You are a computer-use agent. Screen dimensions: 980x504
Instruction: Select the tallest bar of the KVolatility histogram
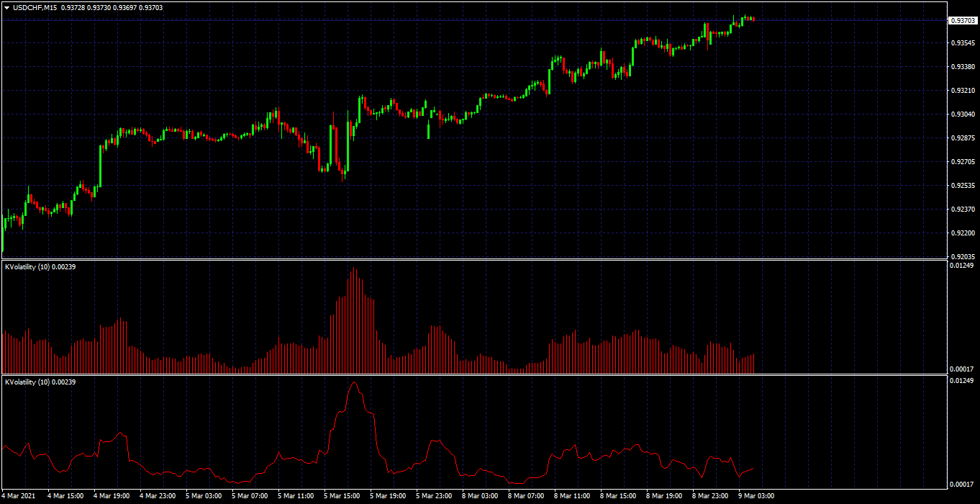point(353,320)
